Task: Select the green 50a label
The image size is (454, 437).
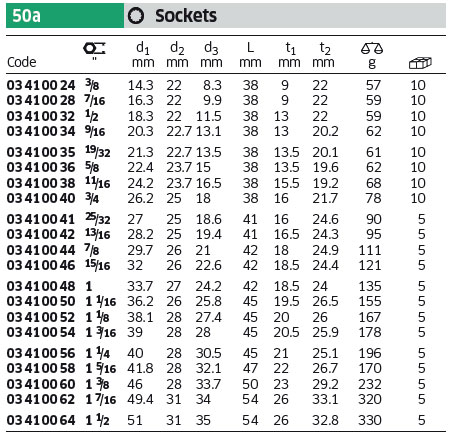Action: pyautogui.click(x=65, y=16)
